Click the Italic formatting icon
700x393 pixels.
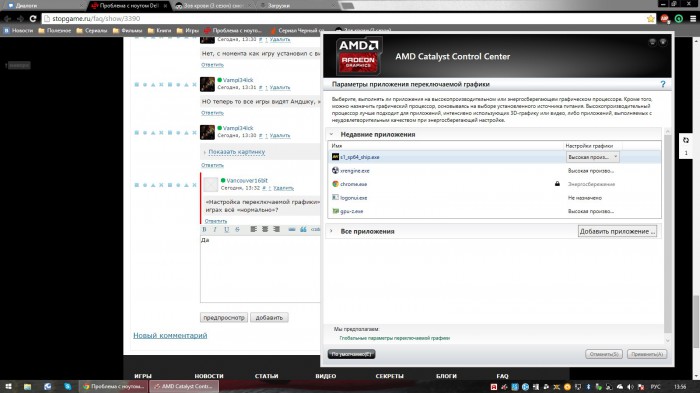tap(215, 229)
